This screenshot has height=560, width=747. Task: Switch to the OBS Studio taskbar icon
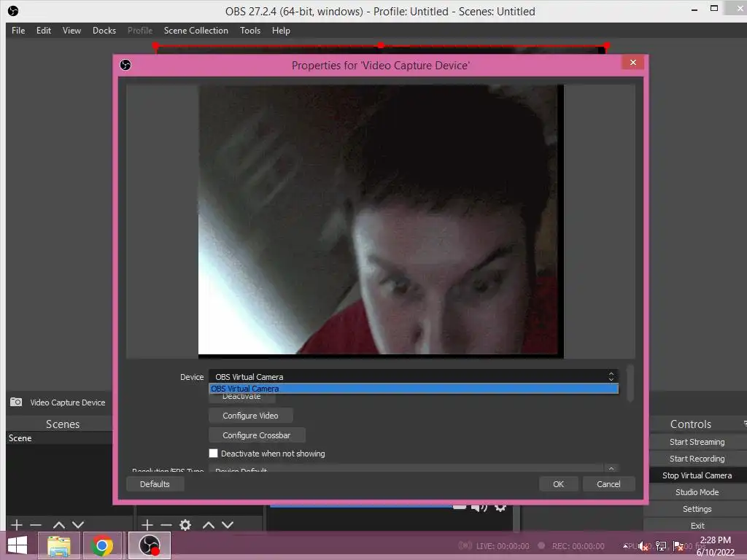149,545
